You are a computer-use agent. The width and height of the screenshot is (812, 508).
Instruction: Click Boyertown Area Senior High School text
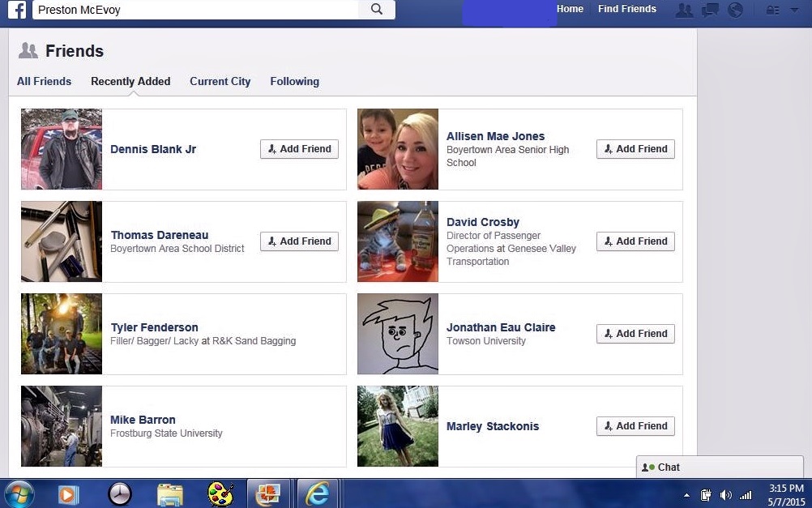[x=507, y=156]
